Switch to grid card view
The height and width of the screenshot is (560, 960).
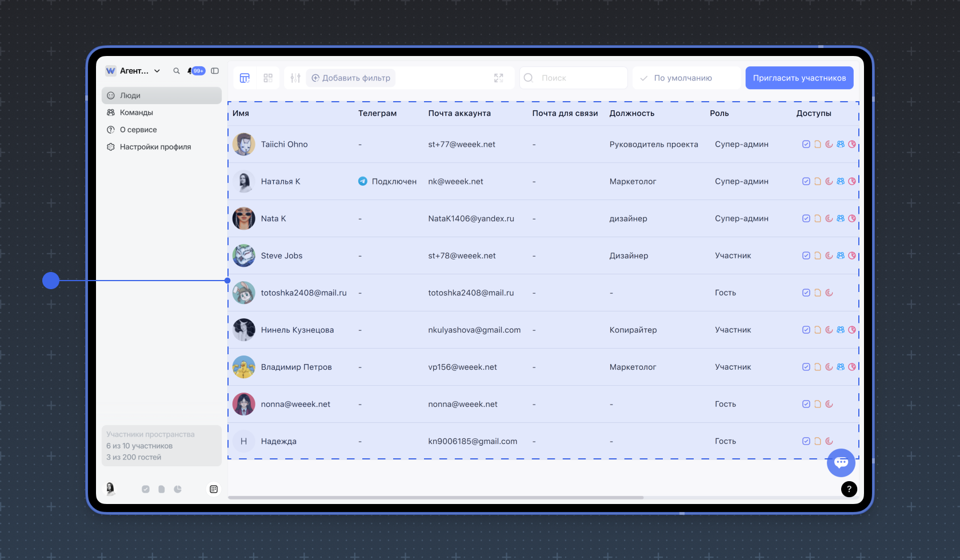[268, 78]
